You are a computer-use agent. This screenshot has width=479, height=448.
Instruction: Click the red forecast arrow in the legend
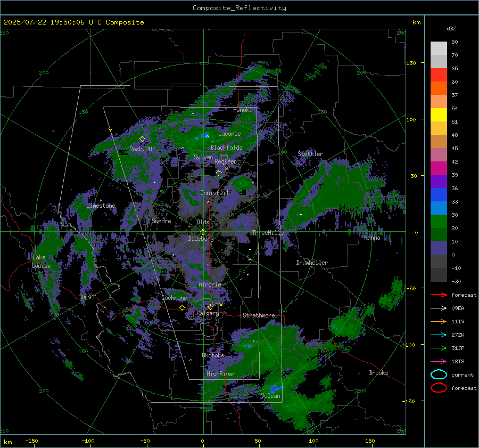439,295
